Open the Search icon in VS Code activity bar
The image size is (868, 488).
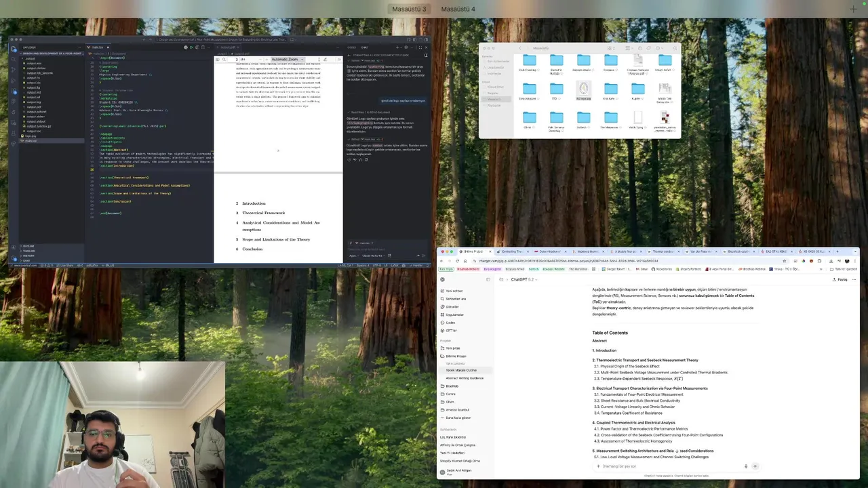click(13, 59)
